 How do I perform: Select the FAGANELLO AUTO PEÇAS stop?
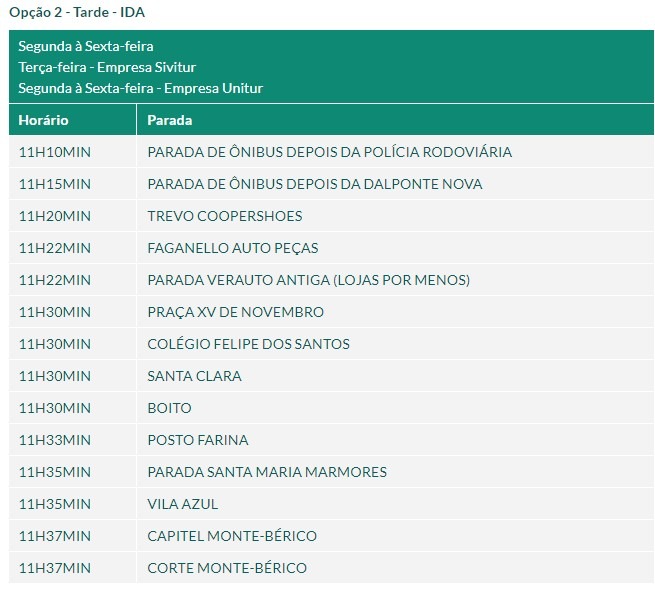pyautogui.click(x=232, y=248)
